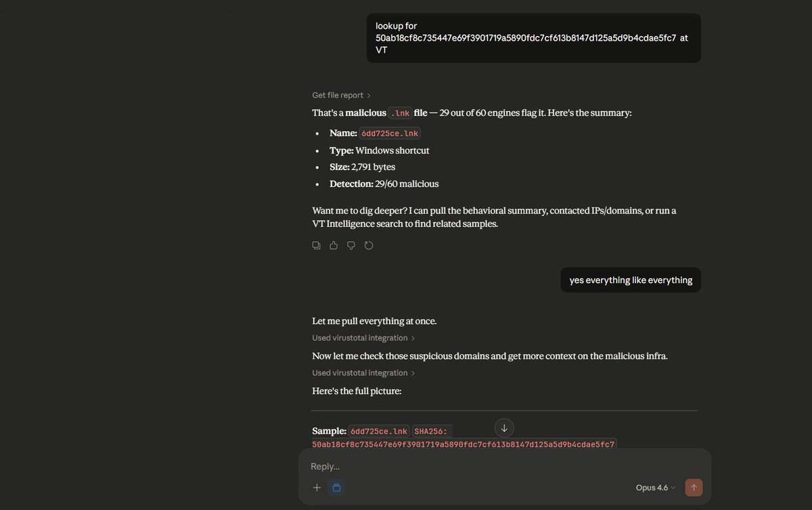Jump to bottom with down arrow button
Screen dimensions: 812x510
pos(504,428)
